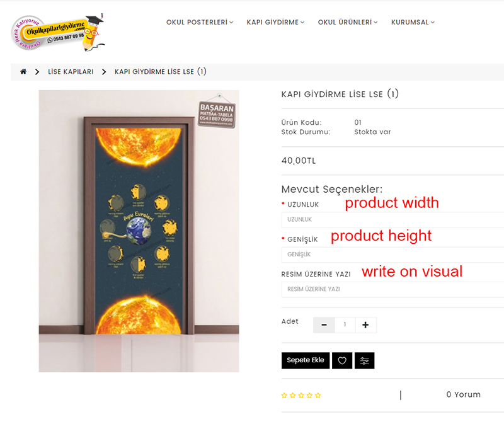Select the third rating star

(x=301, y=396)
